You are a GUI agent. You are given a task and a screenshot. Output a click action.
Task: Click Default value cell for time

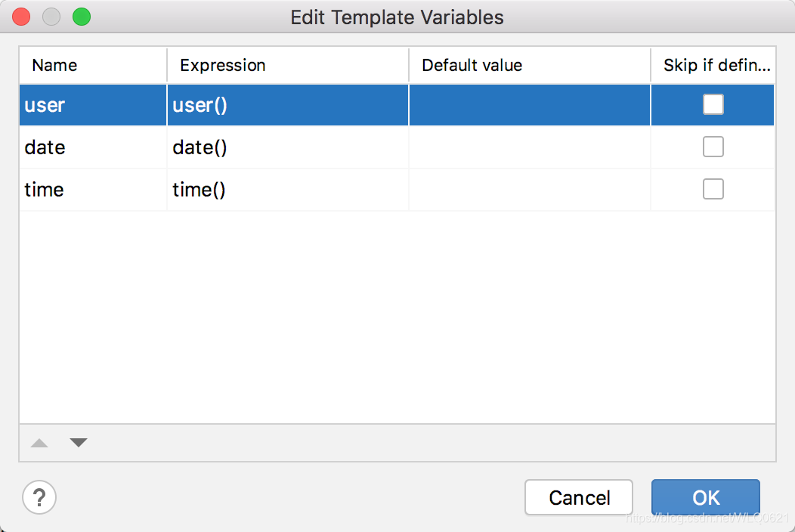click(x=529, y=190)
